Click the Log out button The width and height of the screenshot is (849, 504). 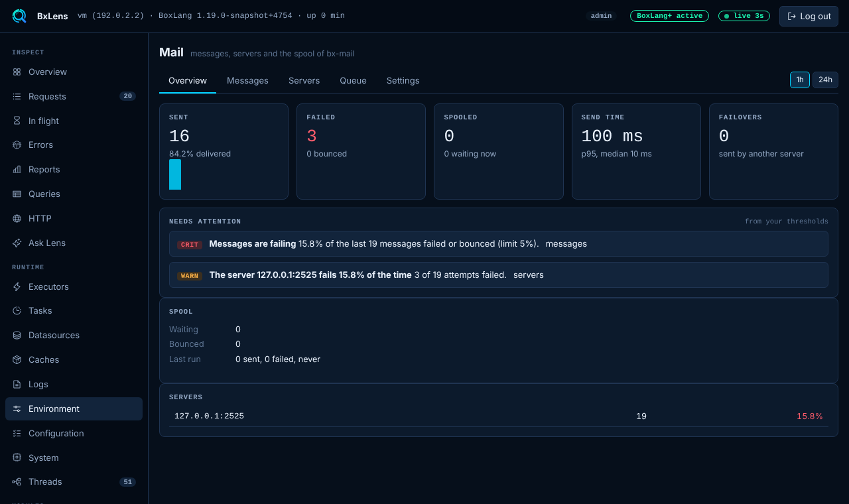click(x=809, y=16)
